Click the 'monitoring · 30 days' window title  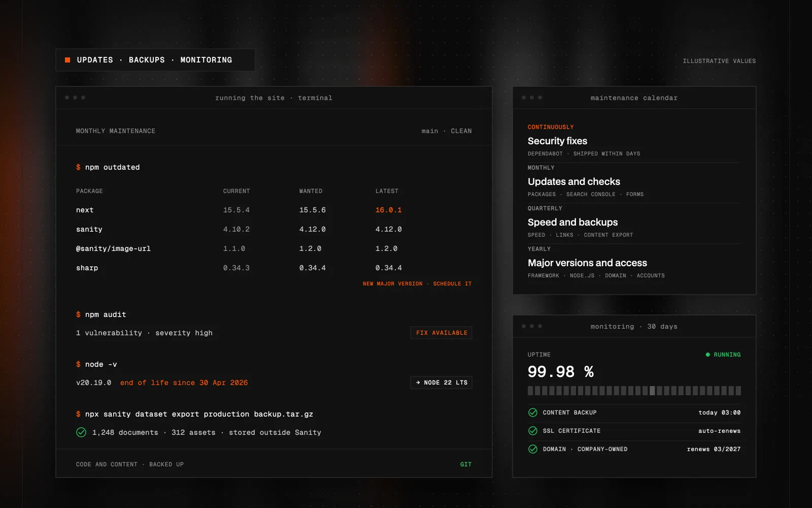tap(634, 326)
